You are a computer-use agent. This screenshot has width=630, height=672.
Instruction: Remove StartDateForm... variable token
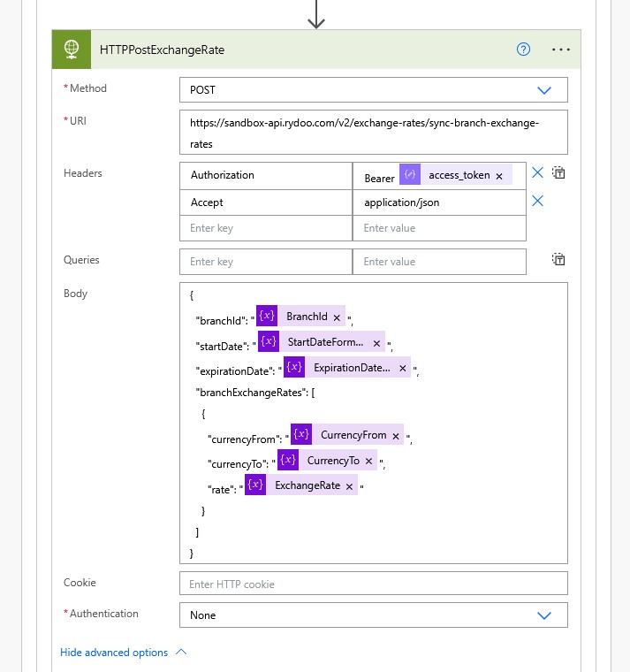click(376, 343)
